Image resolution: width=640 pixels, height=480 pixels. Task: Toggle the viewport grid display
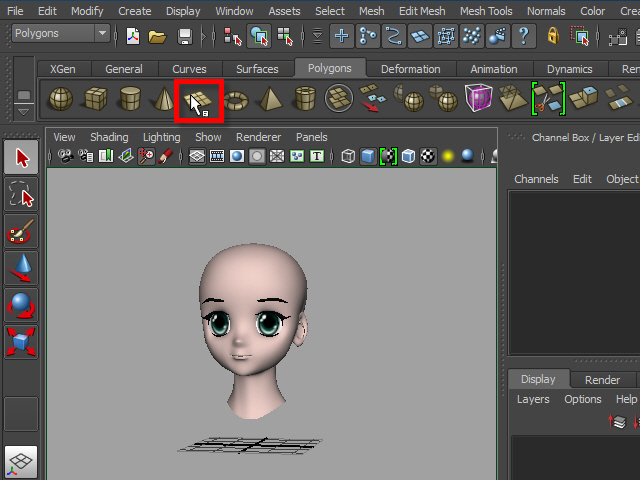coord(197,156)
